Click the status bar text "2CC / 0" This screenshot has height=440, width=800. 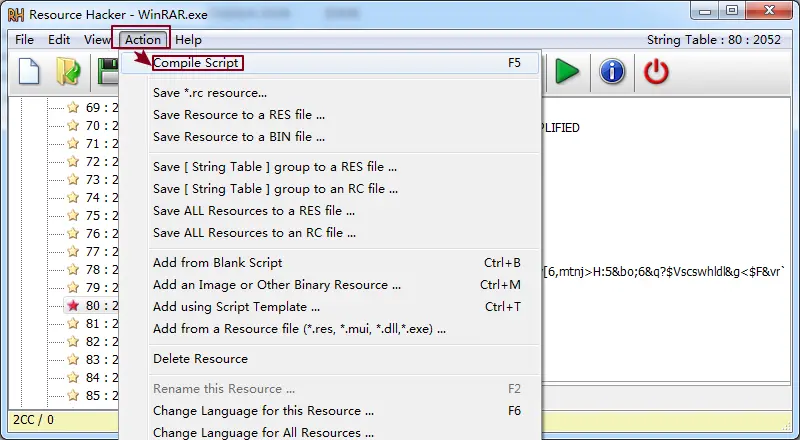[33, 420]
